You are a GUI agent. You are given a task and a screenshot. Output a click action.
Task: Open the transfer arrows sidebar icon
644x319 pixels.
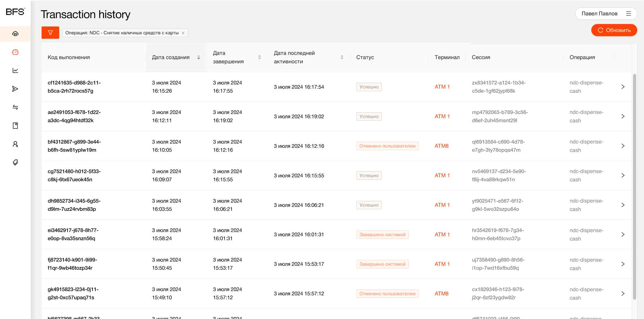(x=15, y=107)
